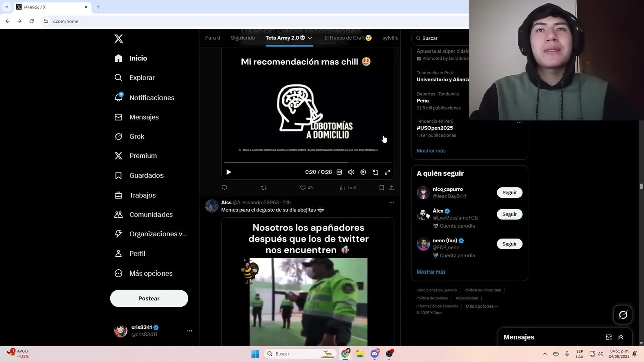Share the Lobotomías post

392,188
